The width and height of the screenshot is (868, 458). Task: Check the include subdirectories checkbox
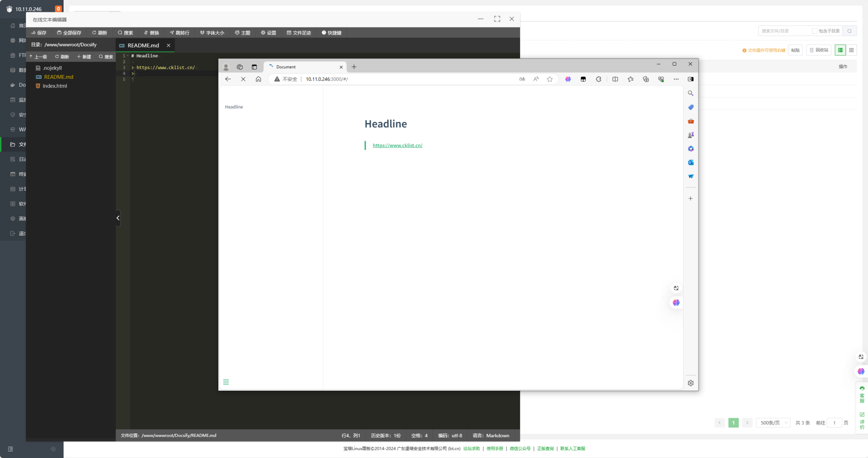[x=814, y=31]
